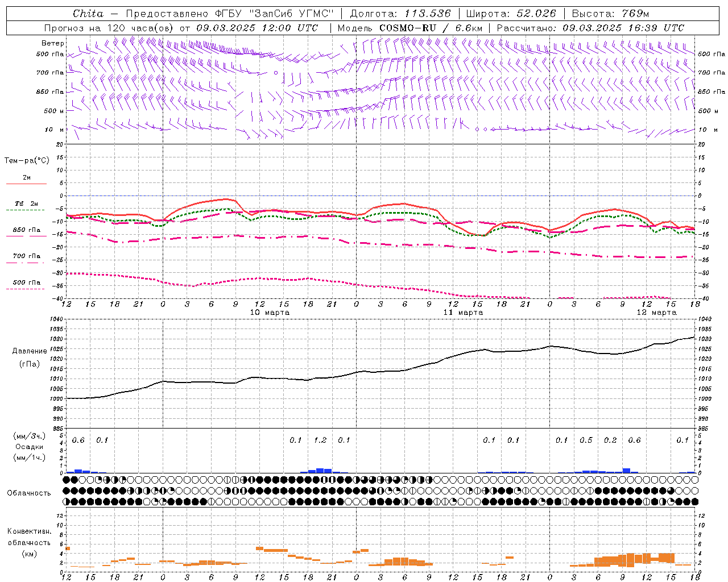This screenshot has width=728, height=582.
Task: Click the "11 марта" date label
Action: (463, 313)
